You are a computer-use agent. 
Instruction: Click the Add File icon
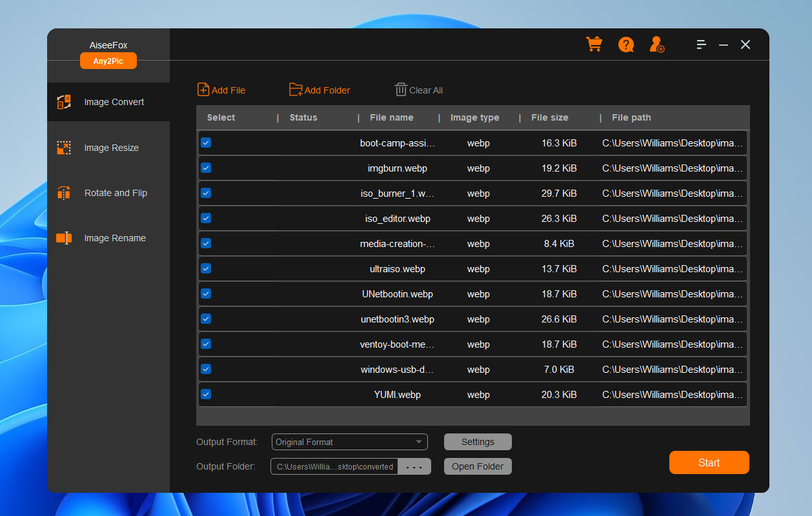[x=203, y=90]
